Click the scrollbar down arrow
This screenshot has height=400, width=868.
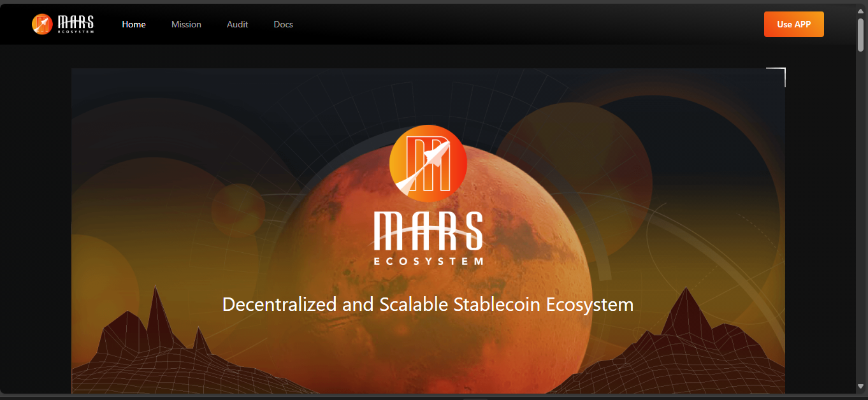(861, 386)
